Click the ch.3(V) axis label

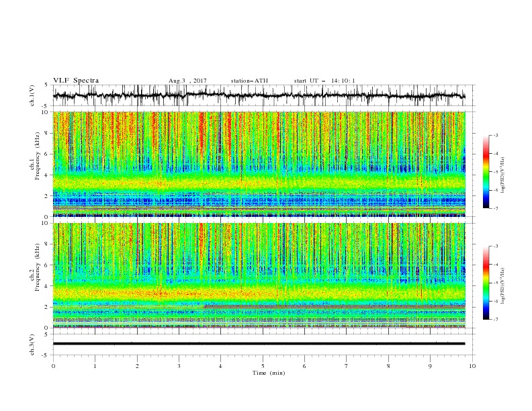[32, 345]
